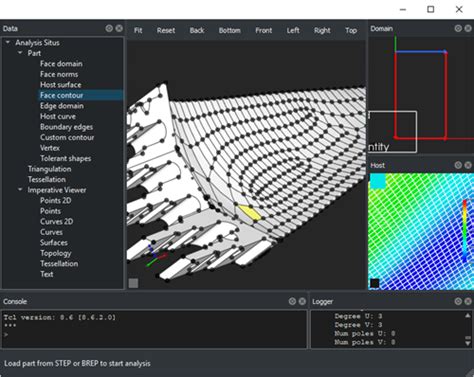The image size is (474, 377).
Task: Click the gray square in viewer corner
Action: 133,283
